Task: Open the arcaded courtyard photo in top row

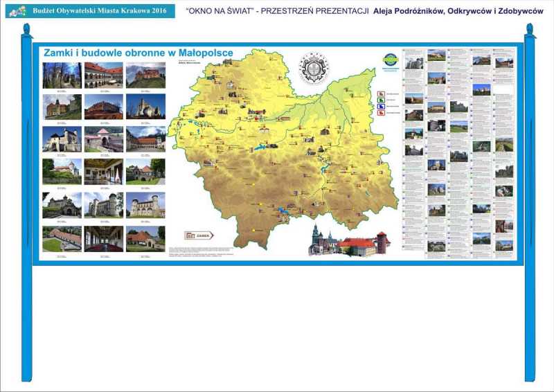Action: (104, 75)
